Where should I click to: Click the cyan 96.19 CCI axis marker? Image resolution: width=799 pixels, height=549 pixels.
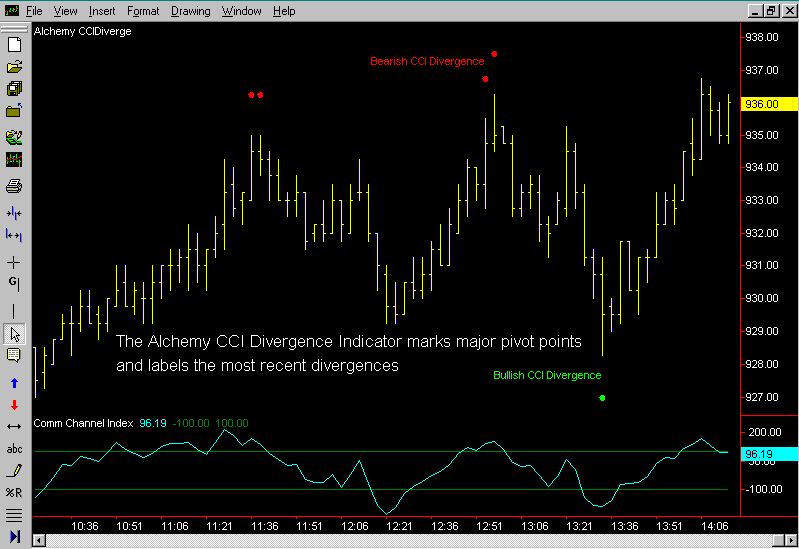click(769, 454)
